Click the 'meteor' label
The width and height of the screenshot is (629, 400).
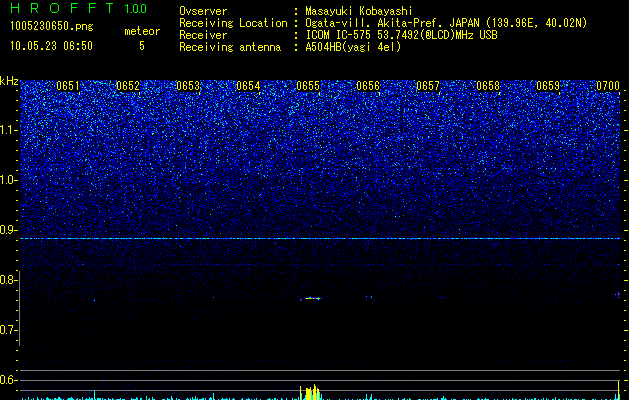(x=142, y=31)
